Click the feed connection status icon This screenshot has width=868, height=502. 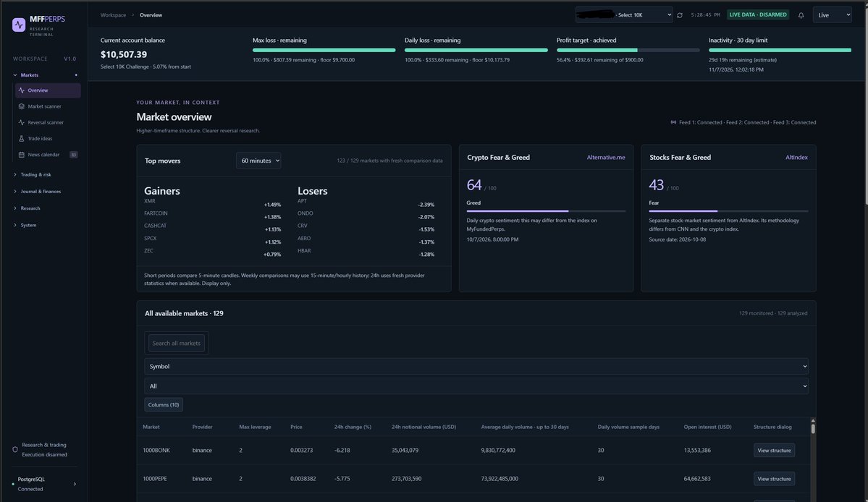[673, 122]
